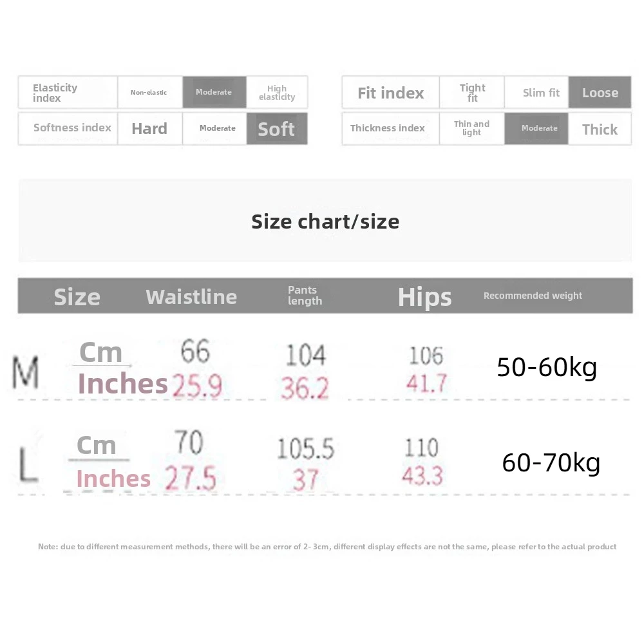The width and height of the screenshot is (644, 644).
Task: Choose the highlighted Soft option
Action: click(276, 129)
